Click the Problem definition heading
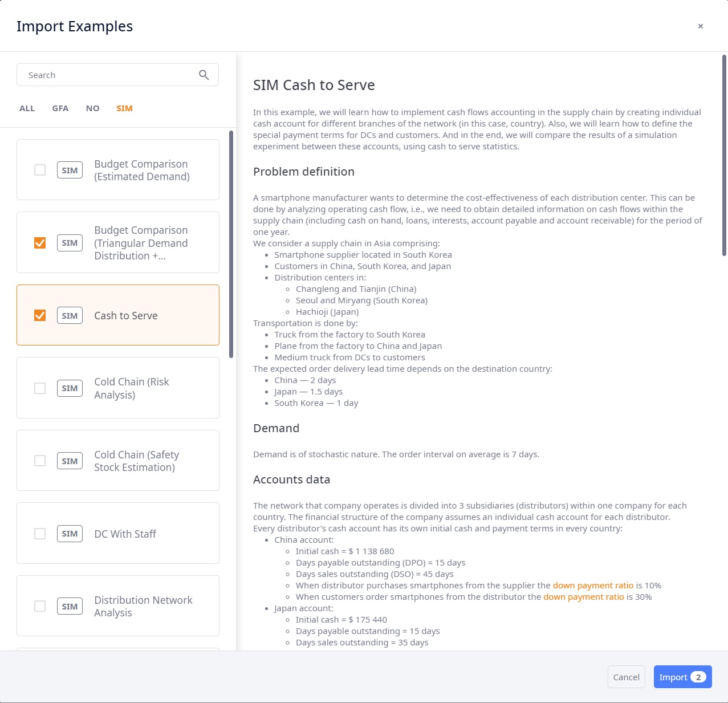The width and height of the screenshot is (728, 703). tap(304, 172)
